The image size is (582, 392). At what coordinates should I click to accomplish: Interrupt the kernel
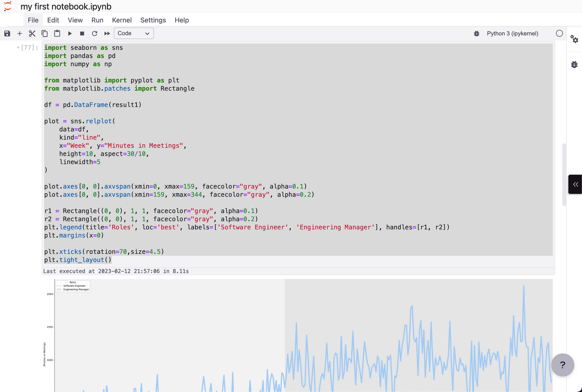[82, 33]
